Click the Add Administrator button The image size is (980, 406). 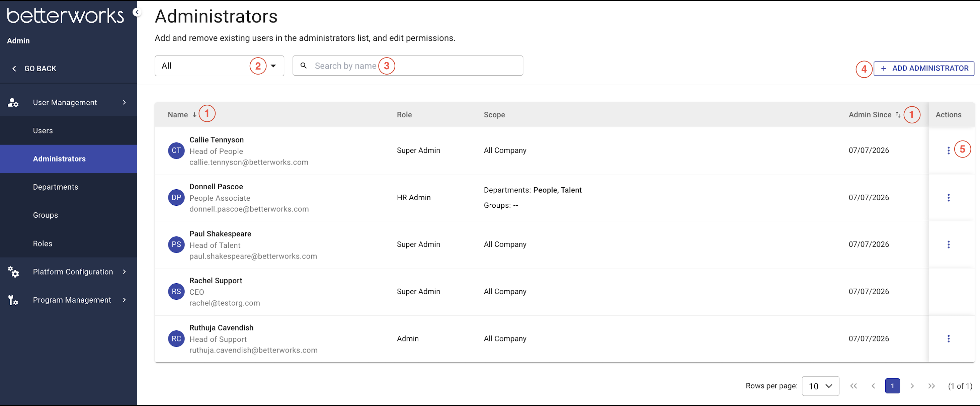pyautogui.click(x=924, y=69)
